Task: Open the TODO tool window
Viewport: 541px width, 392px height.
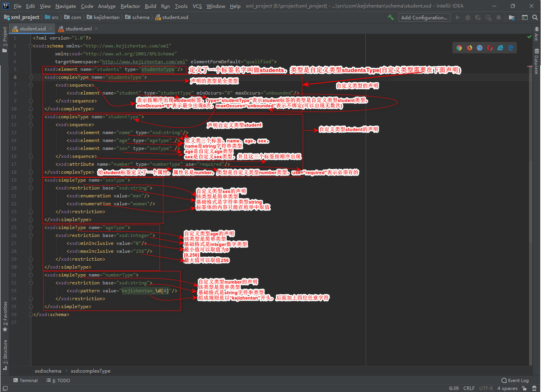Action: pyautogui.click(x=58, y=381)
